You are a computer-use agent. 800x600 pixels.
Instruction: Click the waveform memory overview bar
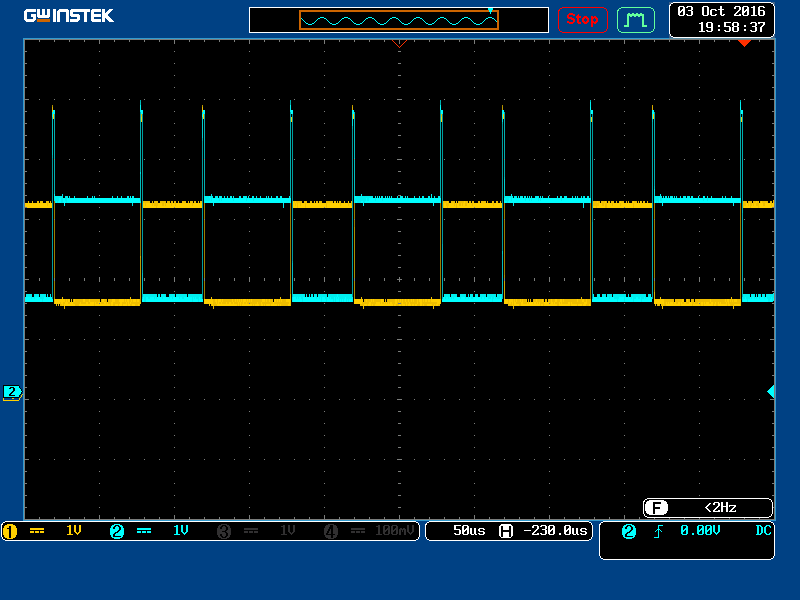click(x=399, y=20)
